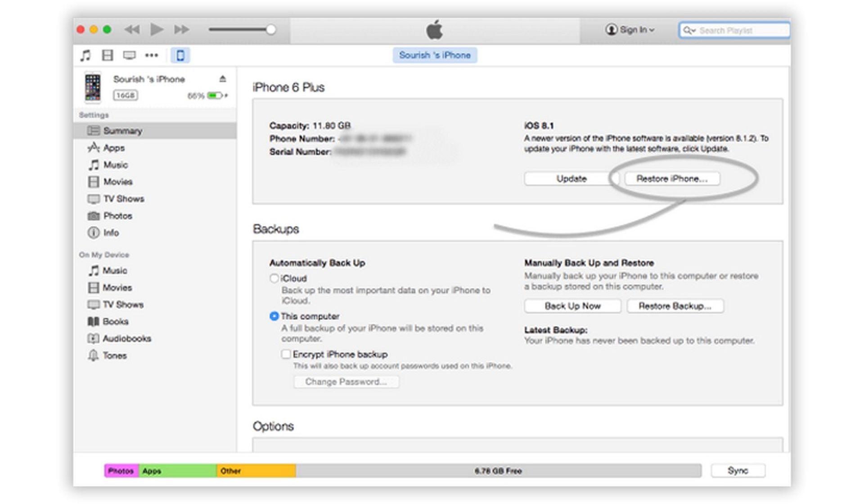This screenshot has width=864, height=504.
Task: Open the Movies library icon in toolbar
Action: tap(107, 55)
